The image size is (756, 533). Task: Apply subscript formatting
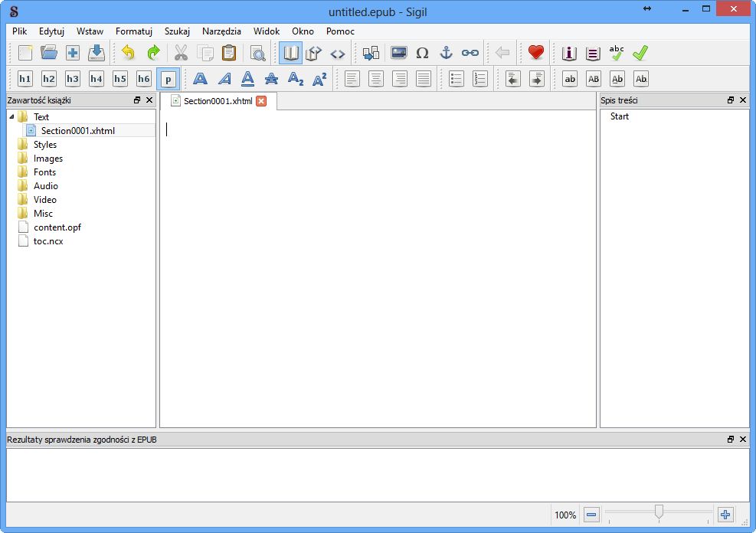[x=296, y=79]
